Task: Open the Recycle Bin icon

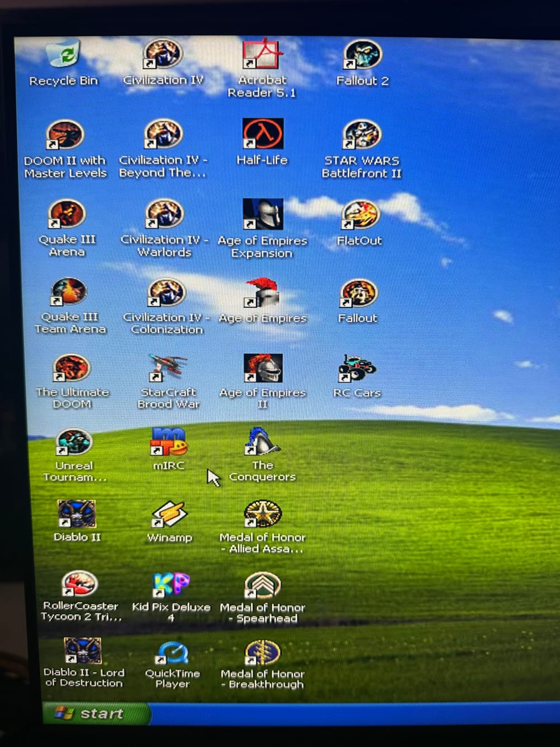Action: coord(63,55)
